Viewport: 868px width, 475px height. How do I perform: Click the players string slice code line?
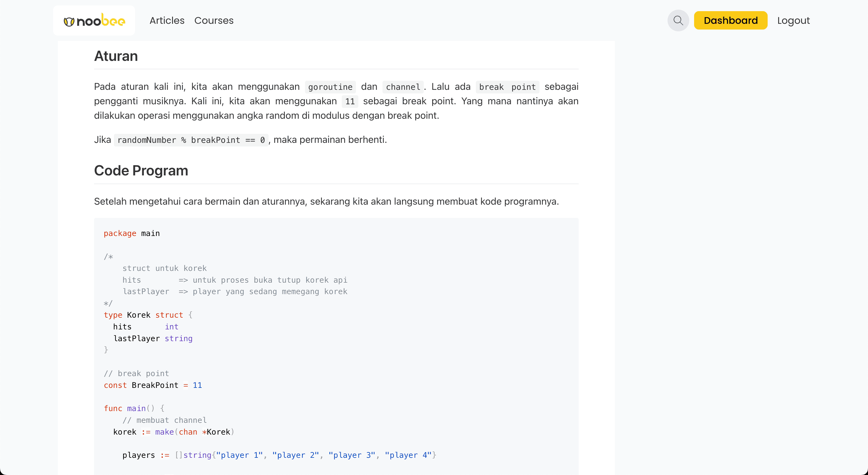(x=279, y=455)
